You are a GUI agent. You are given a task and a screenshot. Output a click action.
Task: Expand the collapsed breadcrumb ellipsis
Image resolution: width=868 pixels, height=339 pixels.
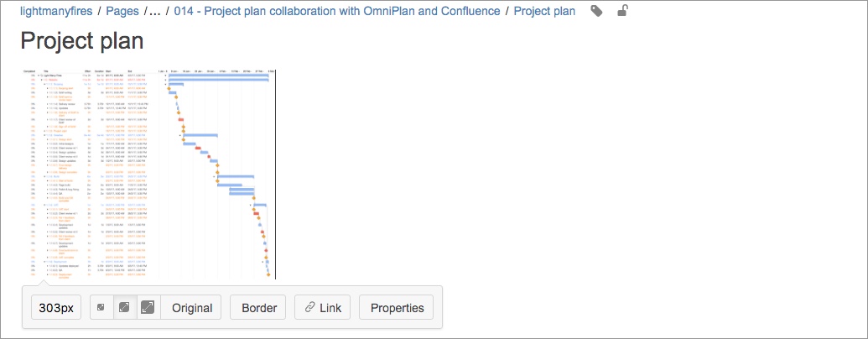pos(156,11)
